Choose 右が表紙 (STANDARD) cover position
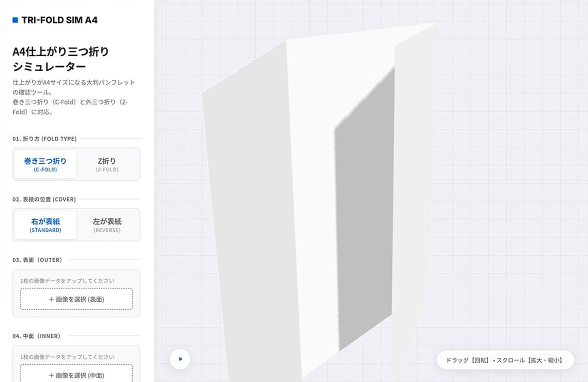Viewport: 588px width, 382px height. click(46, 225)
